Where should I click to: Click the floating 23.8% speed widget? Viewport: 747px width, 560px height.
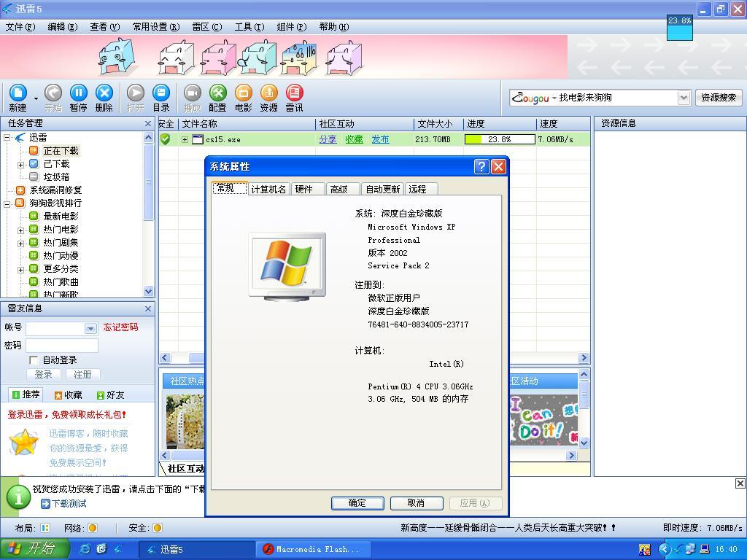(x=679, y=28)
